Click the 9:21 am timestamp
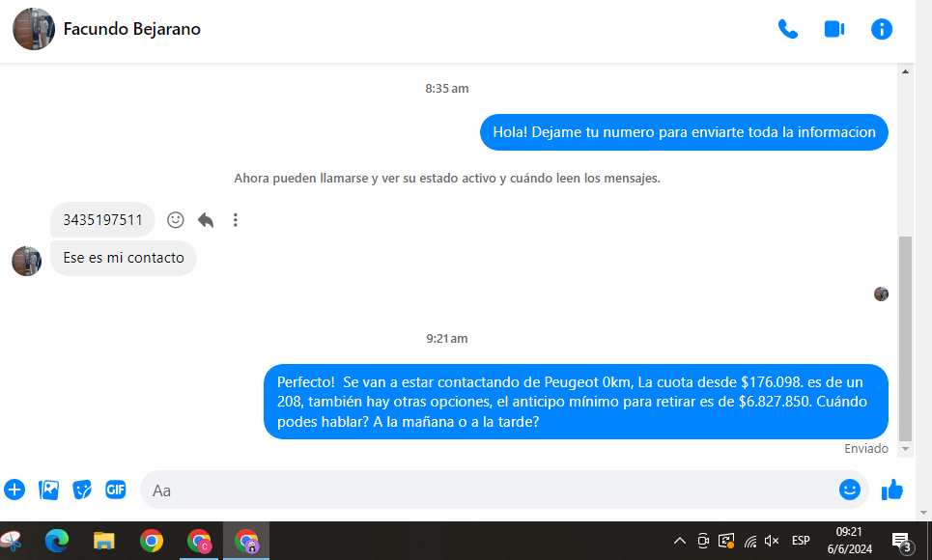Image resolution: width=932 pixels, height=560 pixels. click(x=447, y=339)
